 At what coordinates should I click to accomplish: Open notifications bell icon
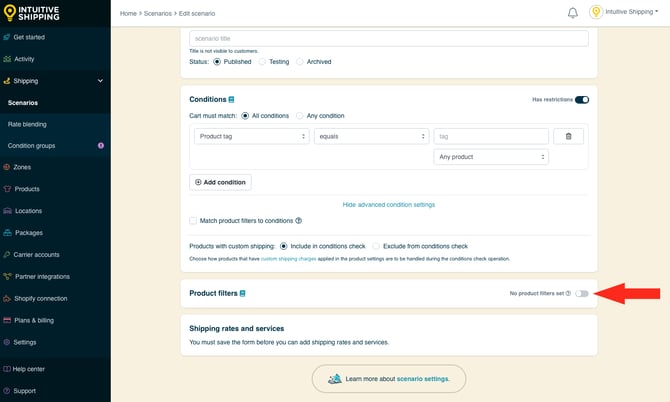[x=573, y=13]
